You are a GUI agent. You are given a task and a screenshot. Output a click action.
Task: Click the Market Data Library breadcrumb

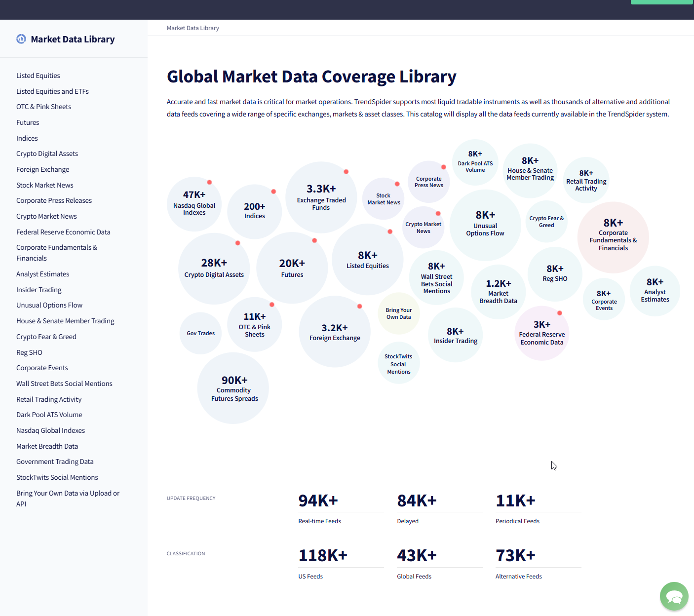click(x=193, y=28)
